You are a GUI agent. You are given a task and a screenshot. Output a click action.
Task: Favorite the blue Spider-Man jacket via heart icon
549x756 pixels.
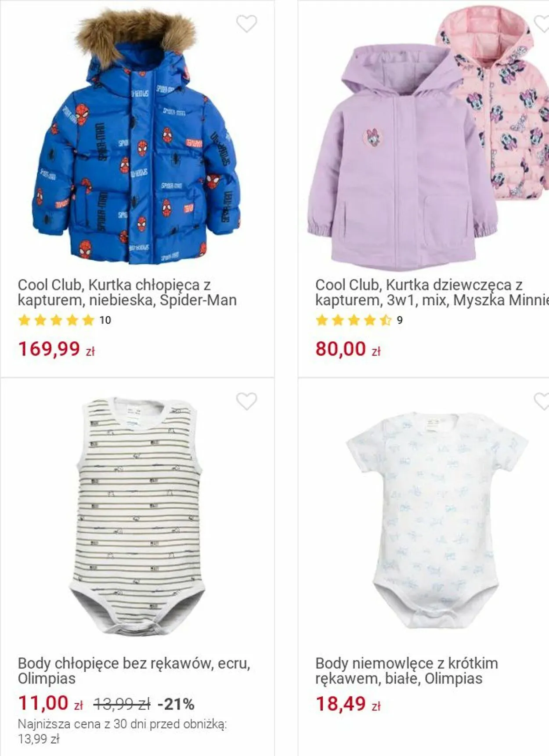[246, 24]
